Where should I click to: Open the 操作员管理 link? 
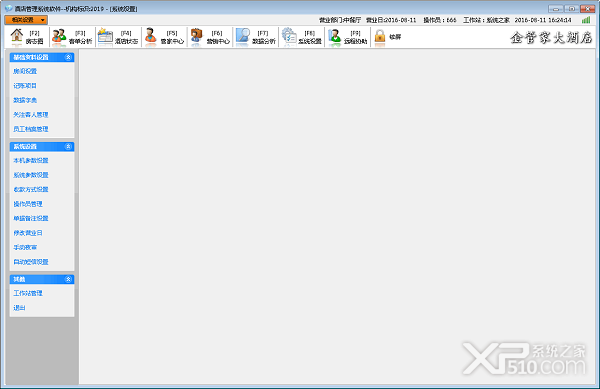click(28, 204)
